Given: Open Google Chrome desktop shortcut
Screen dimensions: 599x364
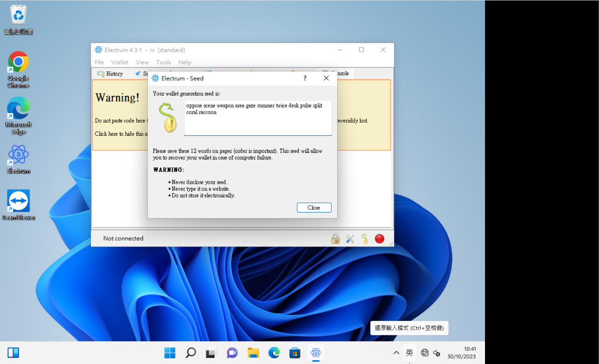Looking at the screenshot, I should tap(18, 69).
